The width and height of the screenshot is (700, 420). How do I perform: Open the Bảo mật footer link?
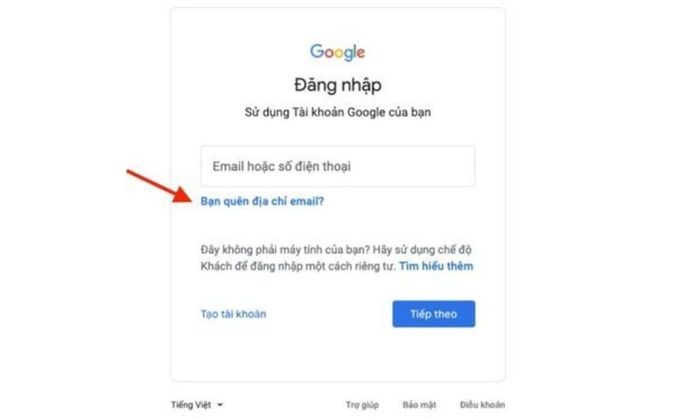[419, 405]
